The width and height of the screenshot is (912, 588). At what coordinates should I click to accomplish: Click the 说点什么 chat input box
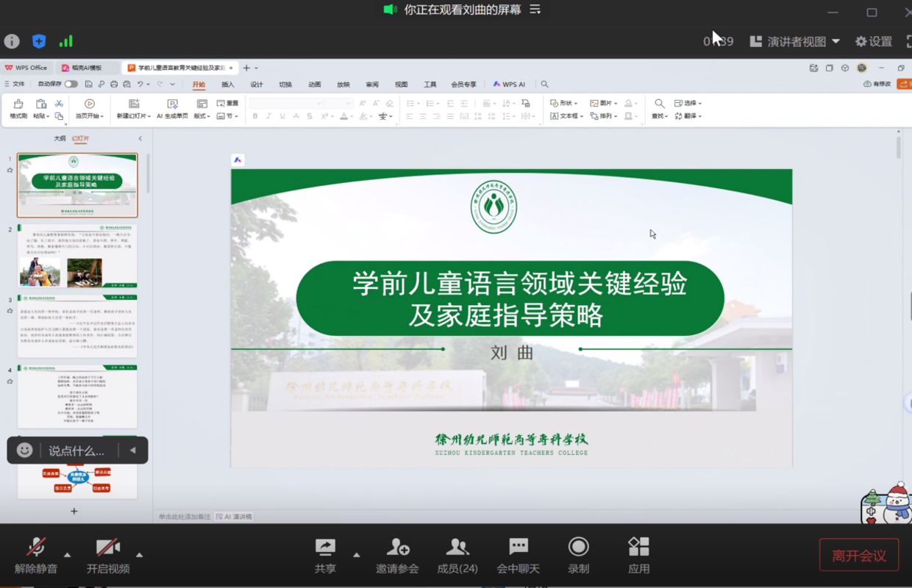click(76, 451)
